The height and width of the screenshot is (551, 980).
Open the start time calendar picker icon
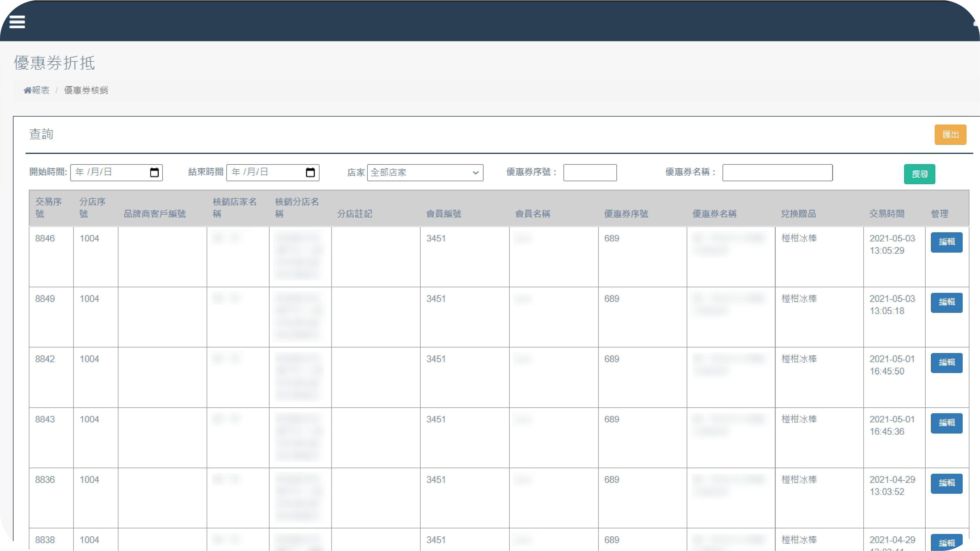[154, 173]
